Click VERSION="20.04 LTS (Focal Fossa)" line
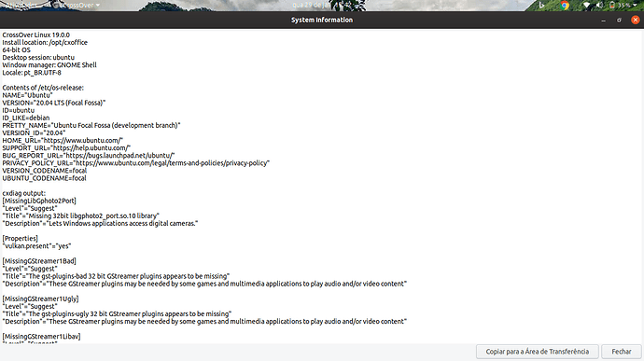Screen dimensions: 644x361 click(x=54, y=103)
